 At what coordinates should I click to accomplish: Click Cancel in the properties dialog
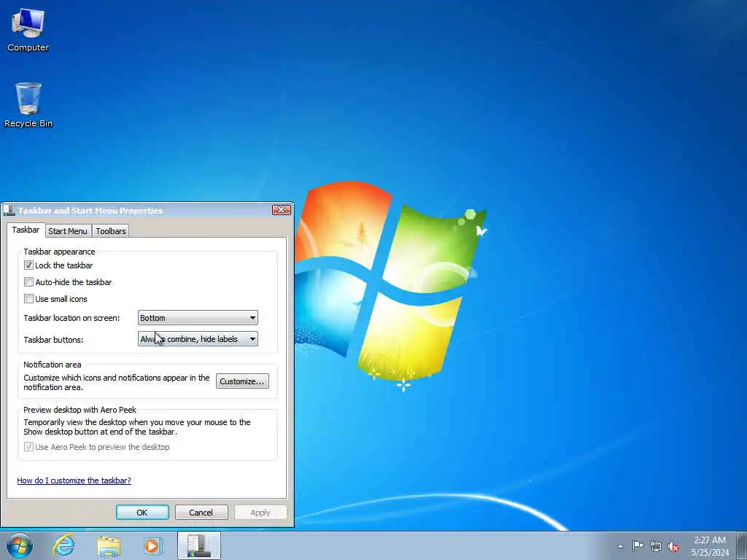click(201, 513)
